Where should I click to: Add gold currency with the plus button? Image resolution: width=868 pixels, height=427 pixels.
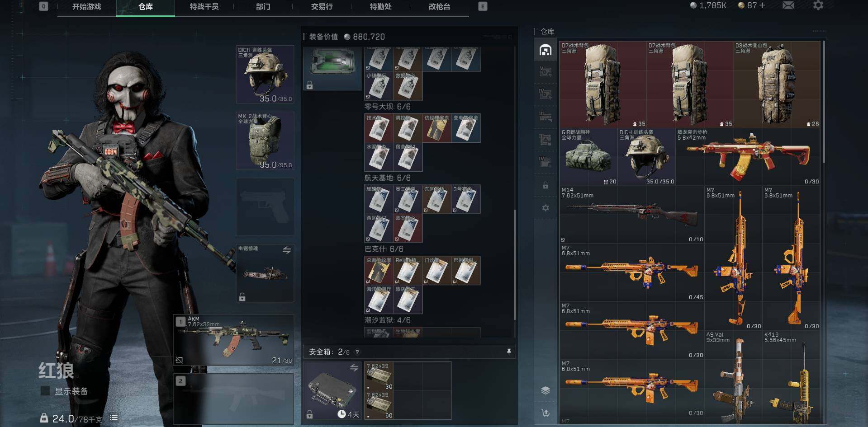(x=762, y=5)
